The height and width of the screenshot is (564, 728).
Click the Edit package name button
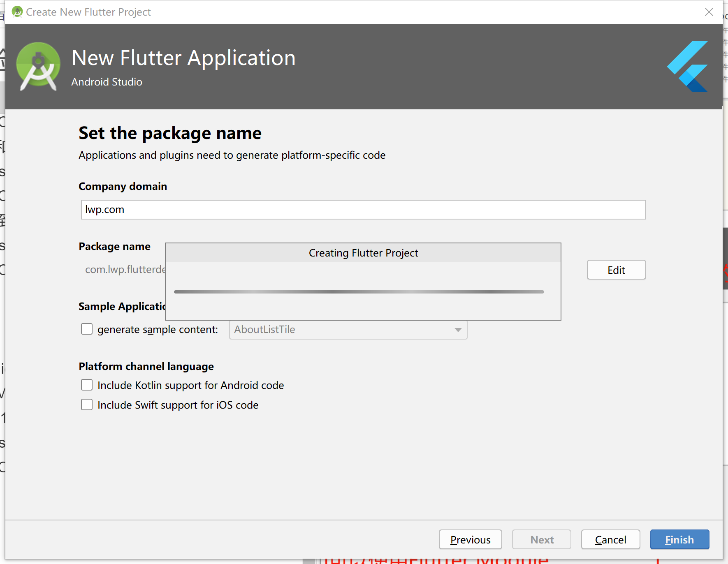tap(616, 270)
